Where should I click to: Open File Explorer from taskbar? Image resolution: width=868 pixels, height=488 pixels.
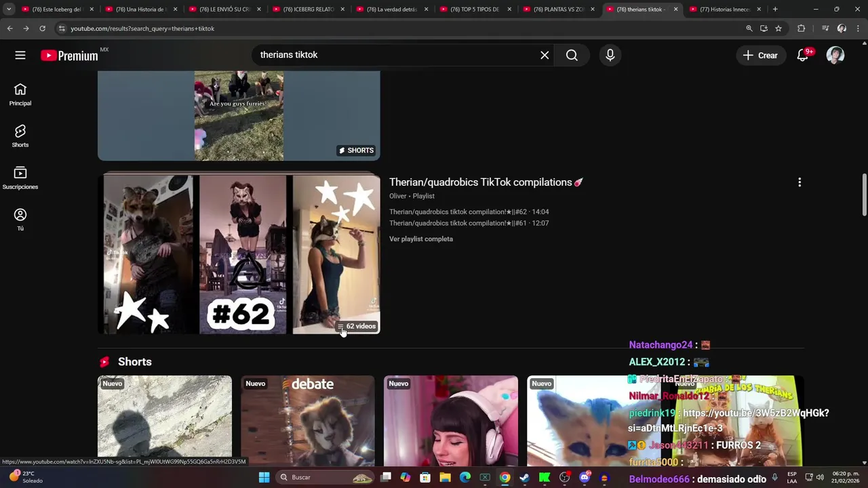pyautogui.click(x=445, y=477)
